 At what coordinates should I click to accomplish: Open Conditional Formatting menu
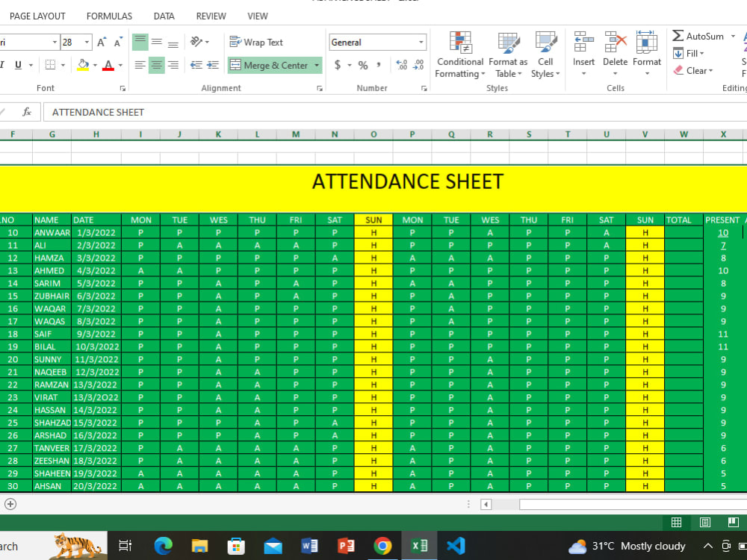460,55
